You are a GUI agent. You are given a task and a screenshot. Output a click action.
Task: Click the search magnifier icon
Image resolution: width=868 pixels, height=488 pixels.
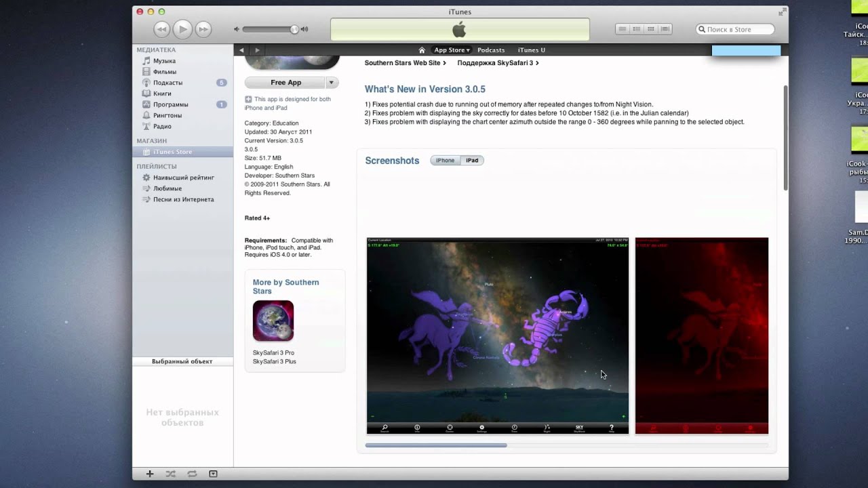(x=702, y=29)
